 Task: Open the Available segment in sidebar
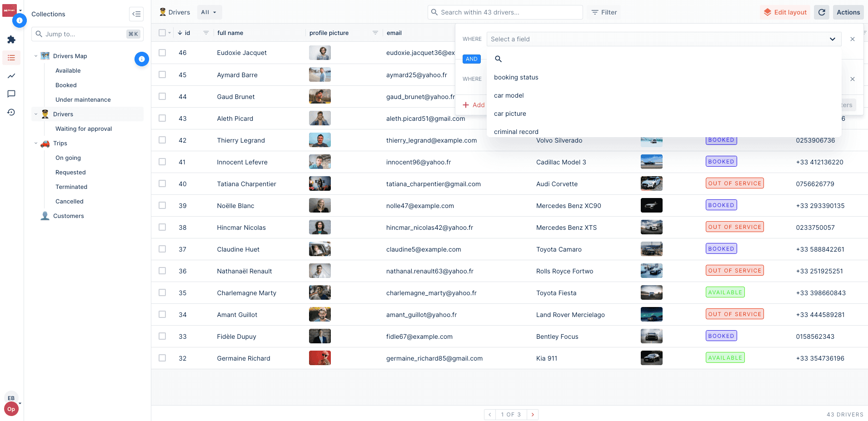tap(68, 70)
